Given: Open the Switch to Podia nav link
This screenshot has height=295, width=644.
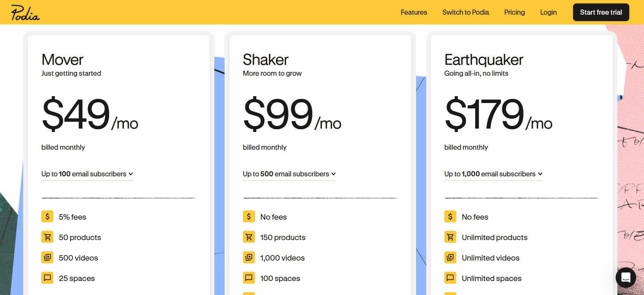Looking at the screenshot, I should tap(466, 12).
